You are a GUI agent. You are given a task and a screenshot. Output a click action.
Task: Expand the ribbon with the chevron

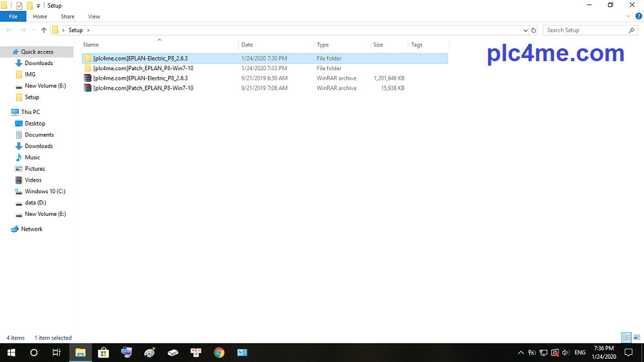629,17
